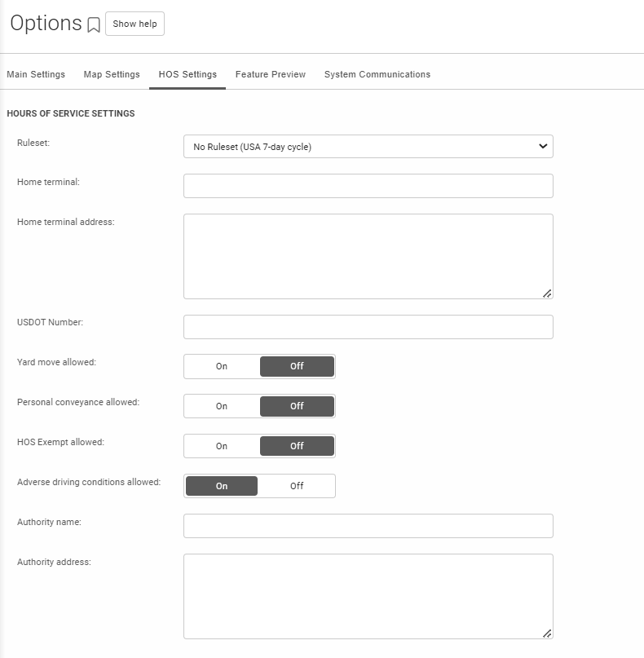The image size is (644, 658).
Task: Click the Show help button
Action: click(x=135, y=24)
